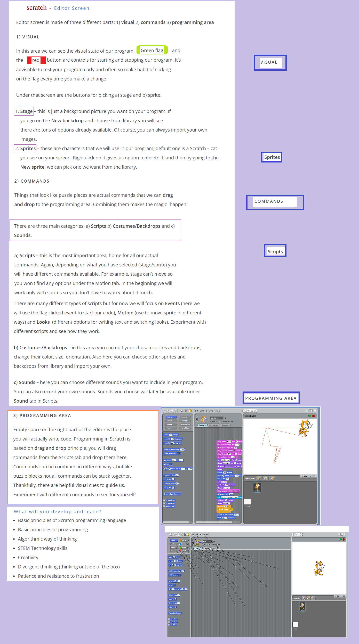Select Looks category in SSSCRATCH Scratch window

171,421
